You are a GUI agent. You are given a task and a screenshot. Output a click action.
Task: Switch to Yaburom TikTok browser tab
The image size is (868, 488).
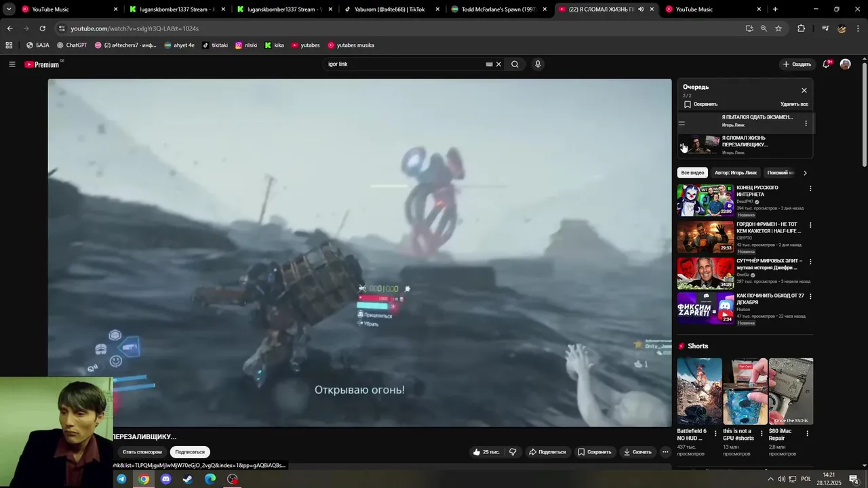390,9
